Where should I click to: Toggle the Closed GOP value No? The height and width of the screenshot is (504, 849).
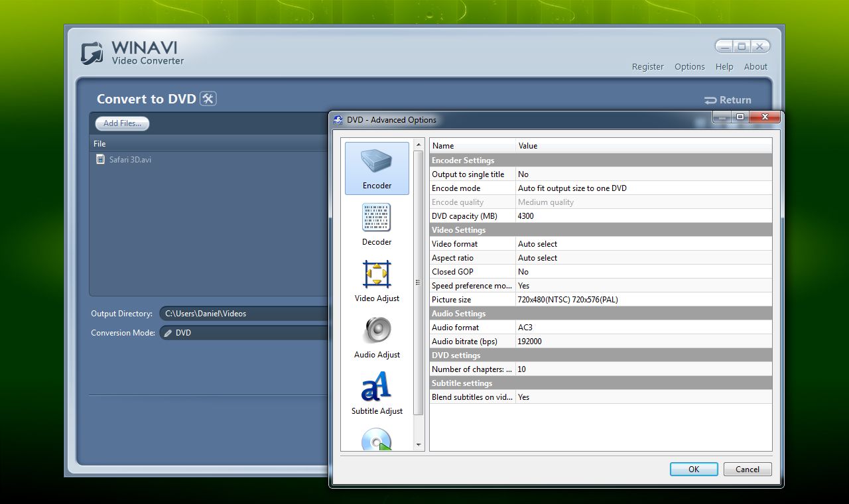pos(644,272)
